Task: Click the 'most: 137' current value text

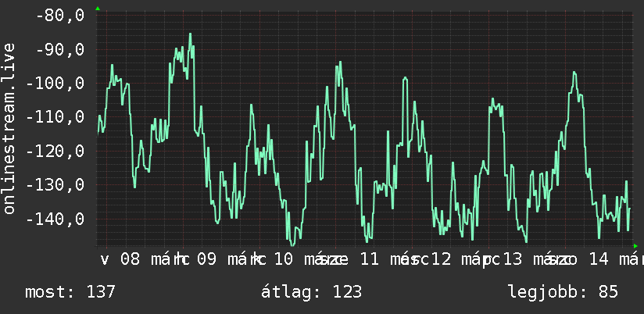Action: pos(70,292)
